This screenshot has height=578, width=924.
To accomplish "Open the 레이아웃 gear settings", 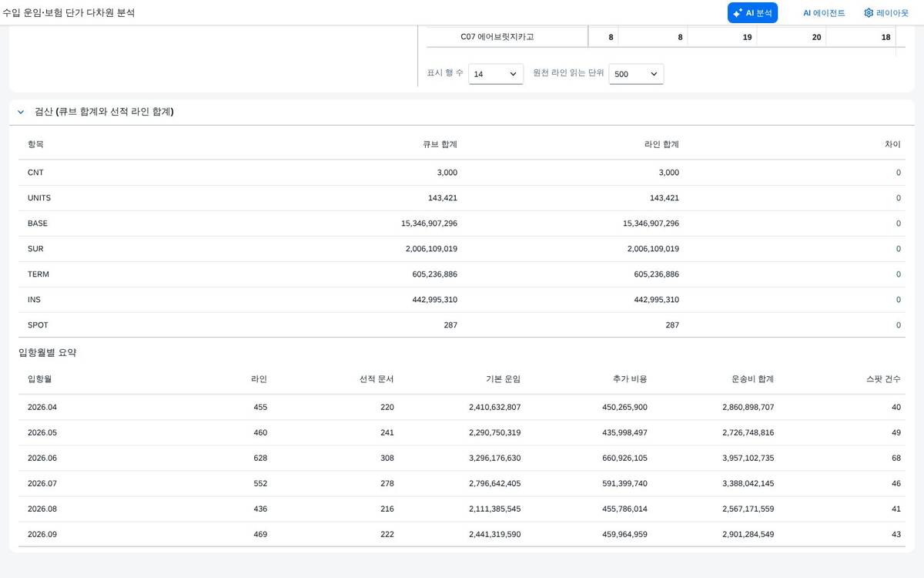I will click(x=886, y=12).
